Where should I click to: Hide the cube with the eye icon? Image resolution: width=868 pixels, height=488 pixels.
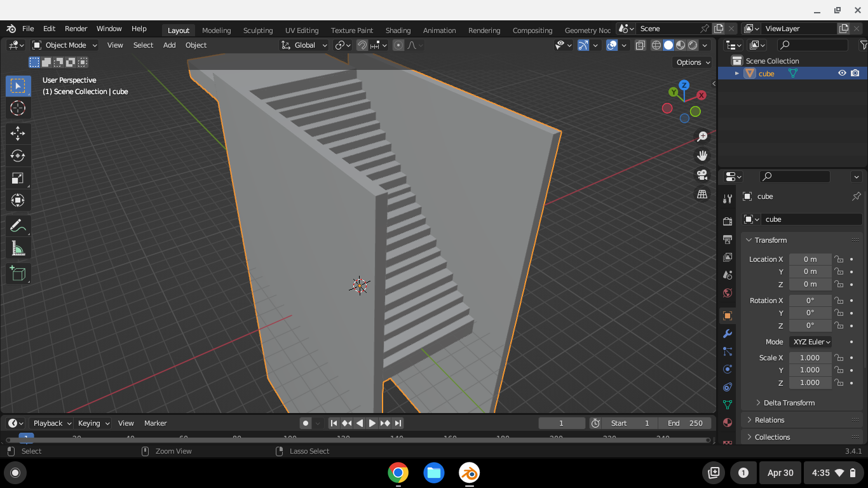(x=842, y=73)
